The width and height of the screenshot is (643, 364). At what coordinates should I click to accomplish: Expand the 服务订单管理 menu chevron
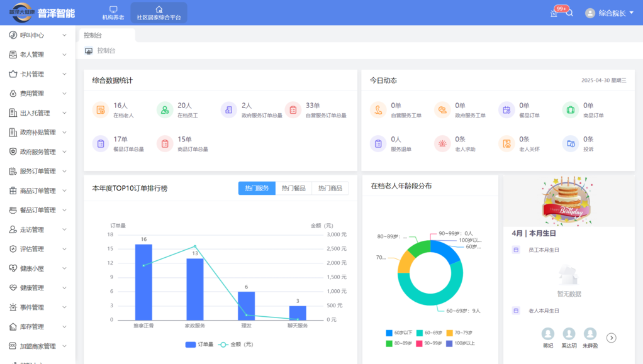(64, 172)
